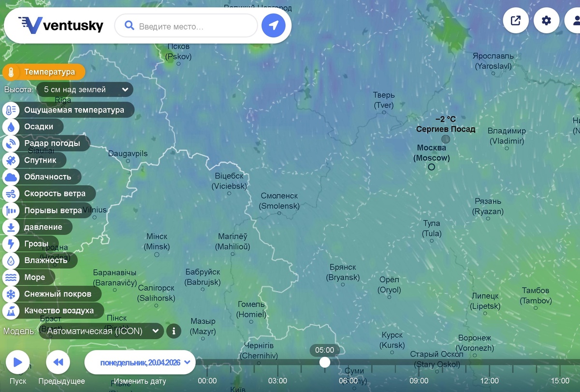Open the Модель ICON dropdown
580x392 pixels.
[101, 331]
